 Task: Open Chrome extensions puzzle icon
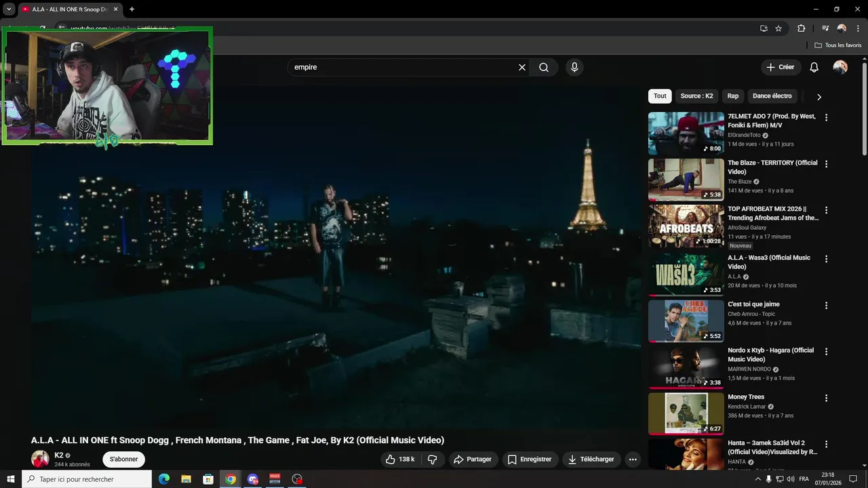pyautogui.click(x=802, y=28)
